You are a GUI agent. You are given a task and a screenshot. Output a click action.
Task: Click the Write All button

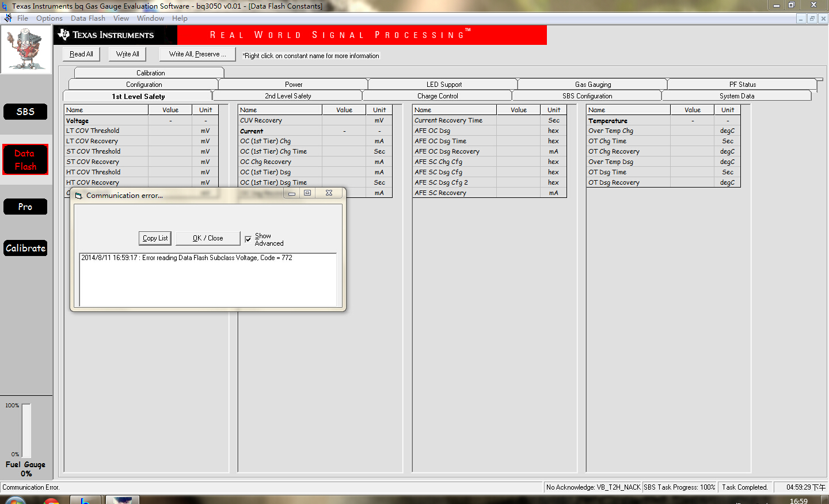[128, 54]
